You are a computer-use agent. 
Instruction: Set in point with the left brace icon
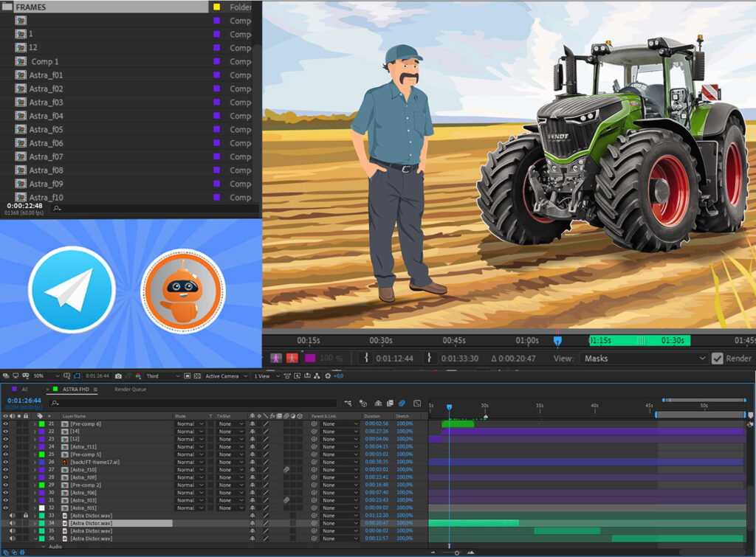[366, 358]
